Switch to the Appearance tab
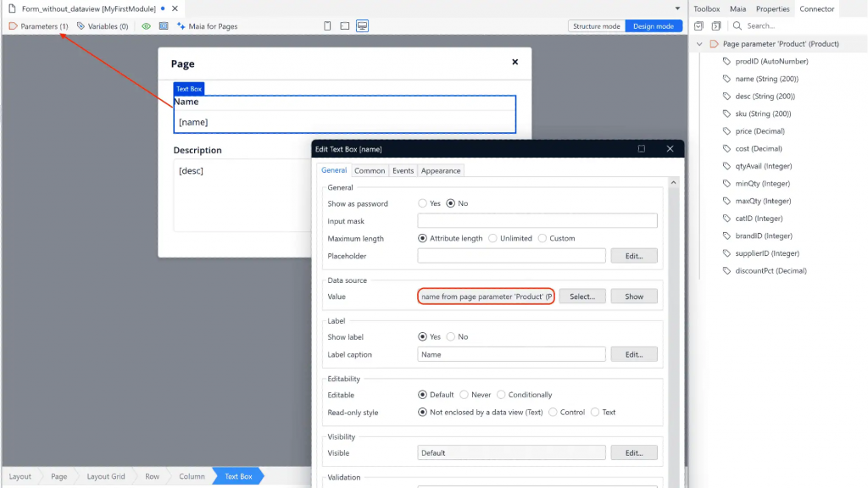Screen dimensions: 868x488 [441, 170]
